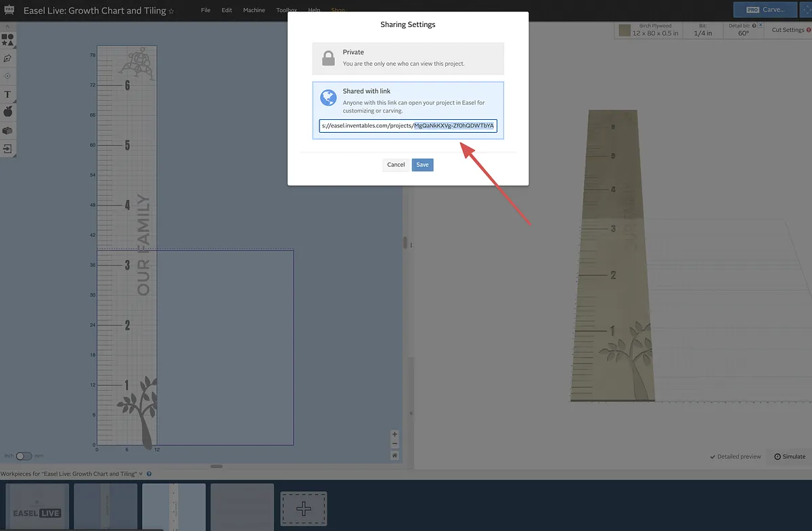Click the Sharing Settings dialog title
812x531 pixels.
coord(408,24)
